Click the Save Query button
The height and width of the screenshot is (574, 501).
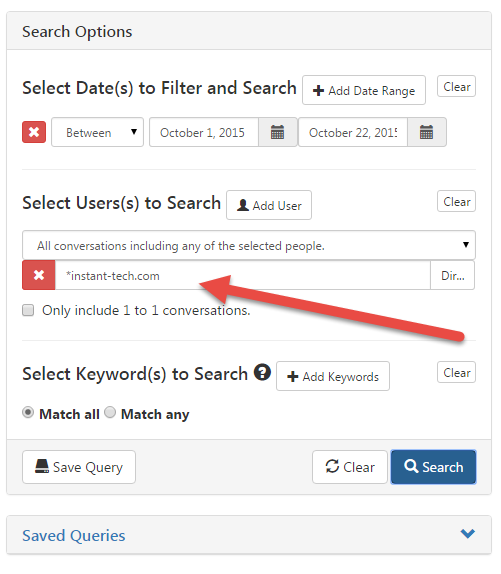79,467
